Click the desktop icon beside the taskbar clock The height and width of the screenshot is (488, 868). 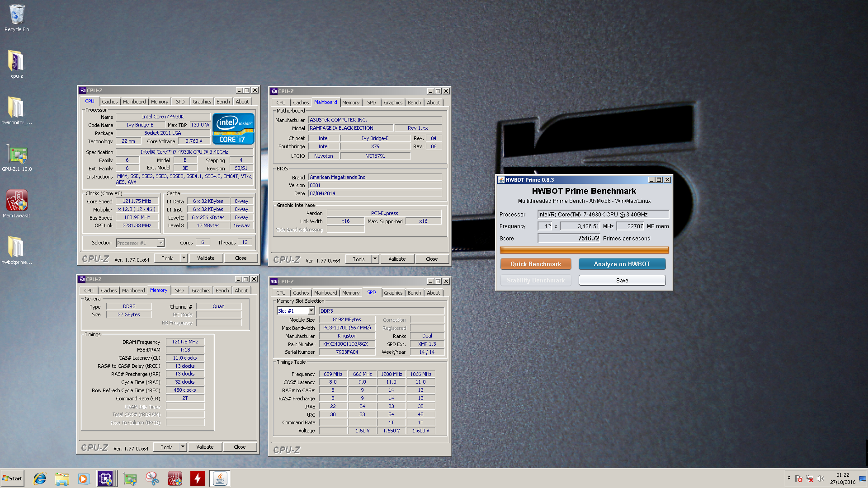[863, 479]
